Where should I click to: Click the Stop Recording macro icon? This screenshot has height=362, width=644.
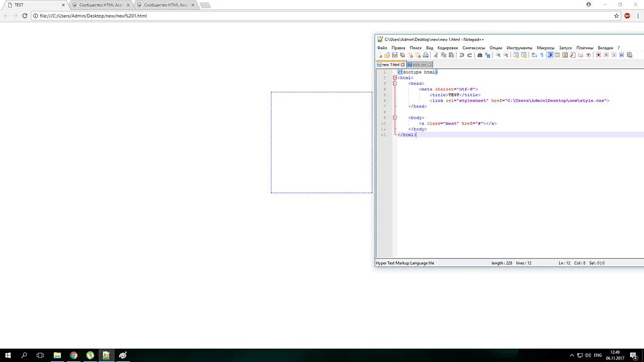606,55
